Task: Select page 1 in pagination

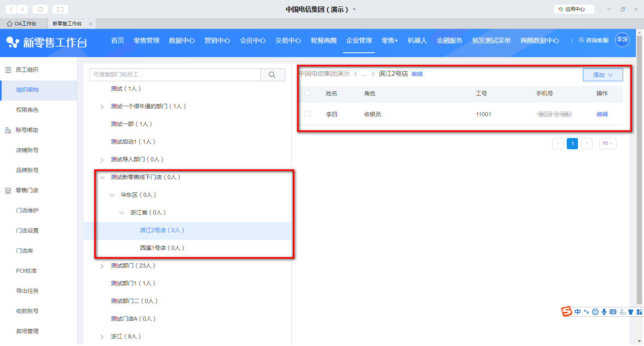Action: (572, 144)
